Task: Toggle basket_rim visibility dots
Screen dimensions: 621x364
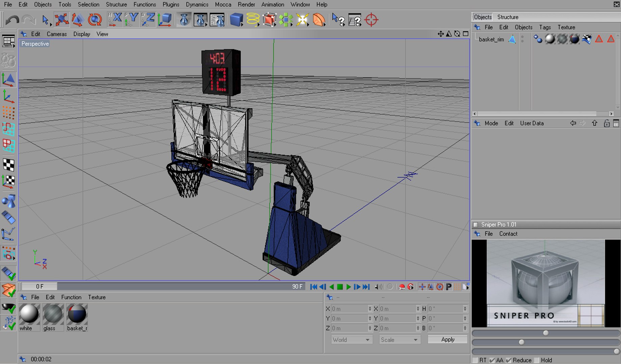Action: pos(523,39)
